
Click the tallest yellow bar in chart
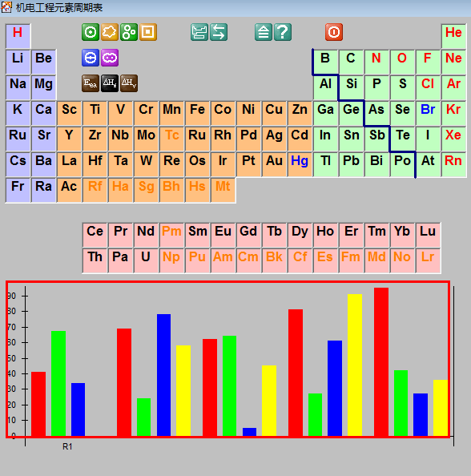click(355, 365)
